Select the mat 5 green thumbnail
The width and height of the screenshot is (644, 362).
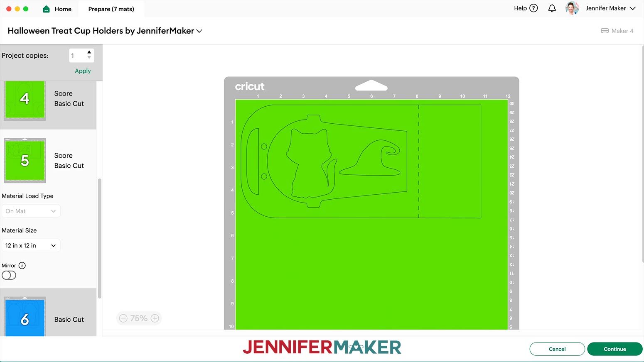tap(25, 160)
